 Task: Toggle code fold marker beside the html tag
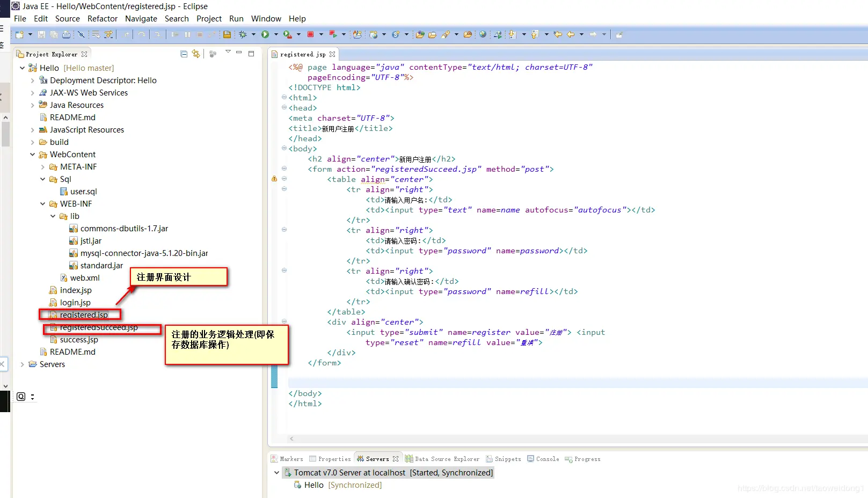pos(284,97)
